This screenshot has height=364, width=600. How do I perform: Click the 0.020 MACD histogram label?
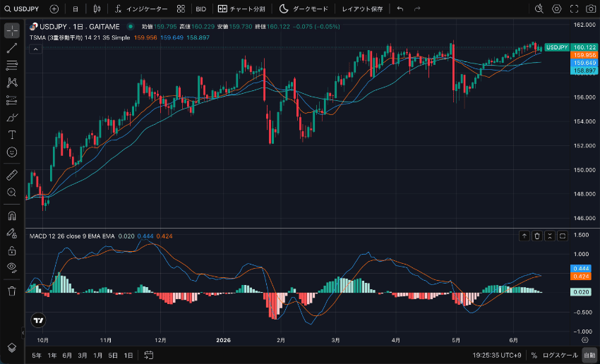(x=581, y=292)
